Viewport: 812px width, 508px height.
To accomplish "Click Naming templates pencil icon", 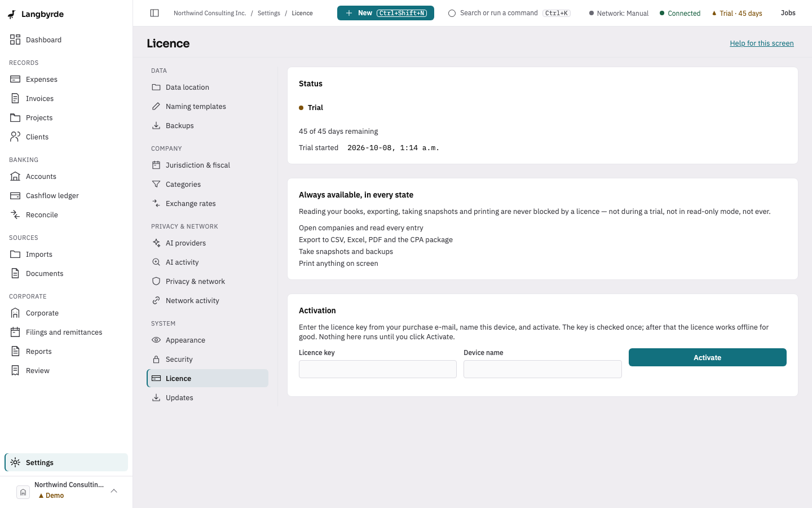I will point(156,106).
